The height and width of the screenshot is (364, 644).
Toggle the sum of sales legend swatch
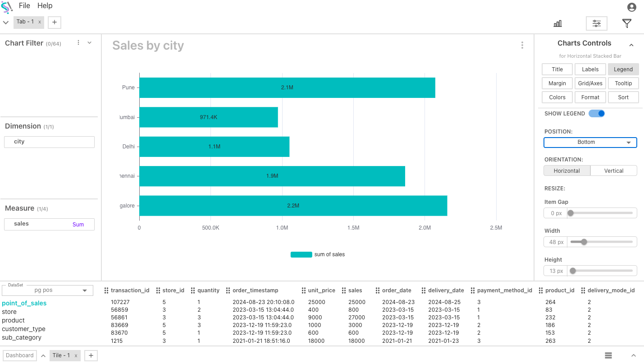301,254
